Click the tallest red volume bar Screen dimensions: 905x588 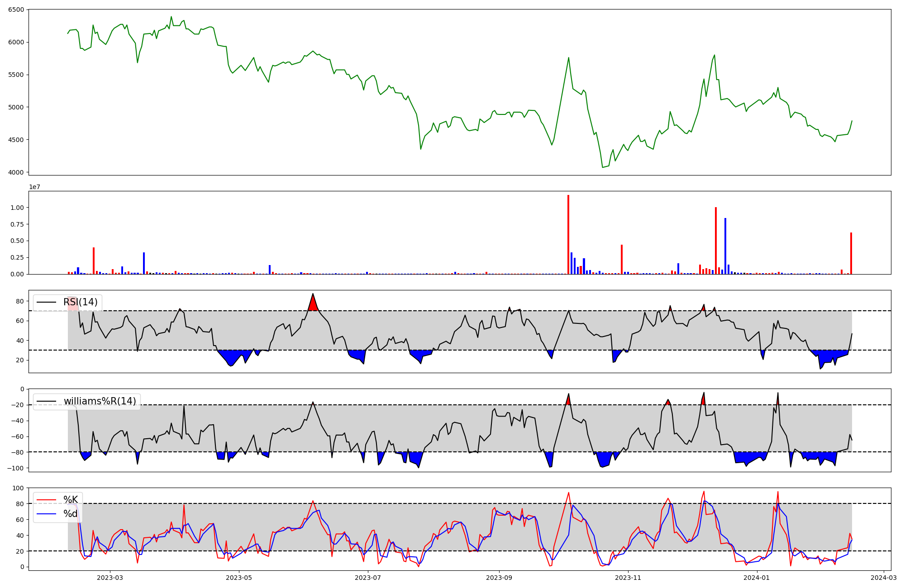coord(568,234)
